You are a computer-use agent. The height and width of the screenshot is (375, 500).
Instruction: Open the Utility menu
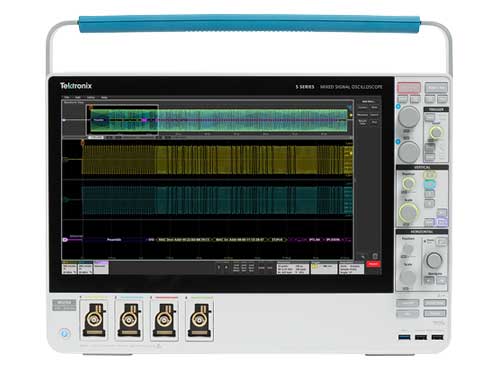tap(91, 97)
